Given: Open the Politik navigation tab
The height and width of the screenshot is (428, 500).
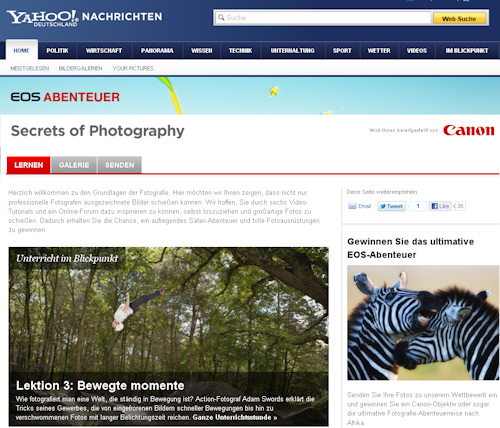Looking at the screenshot, I should tap(57, 51).
